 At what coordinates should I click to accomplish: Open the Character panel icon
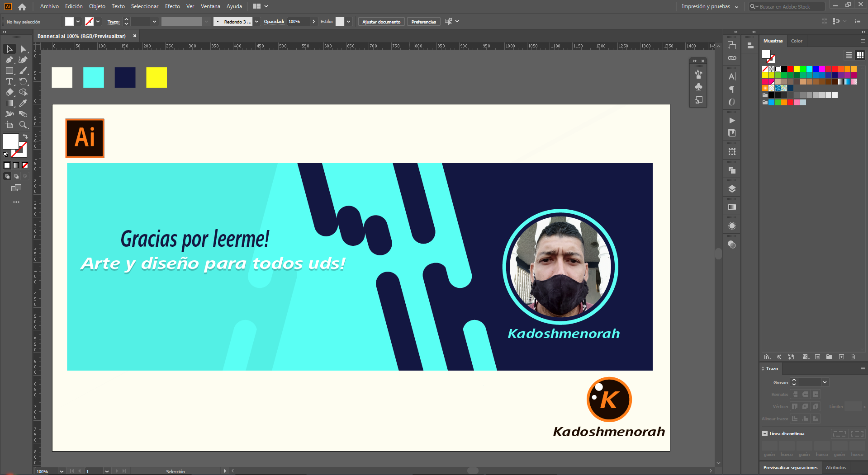[x=732, y=76]
